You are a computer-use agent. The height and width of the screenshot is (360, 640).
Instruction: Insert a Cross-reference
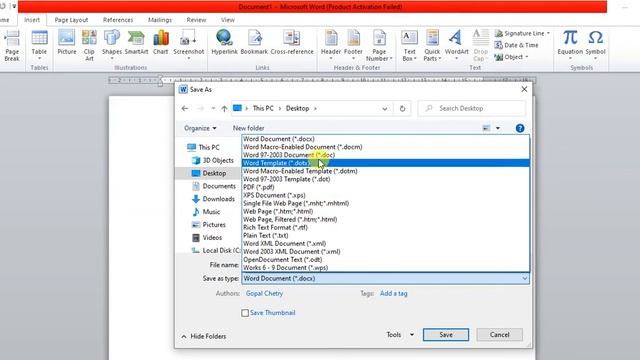pos(292,43)
